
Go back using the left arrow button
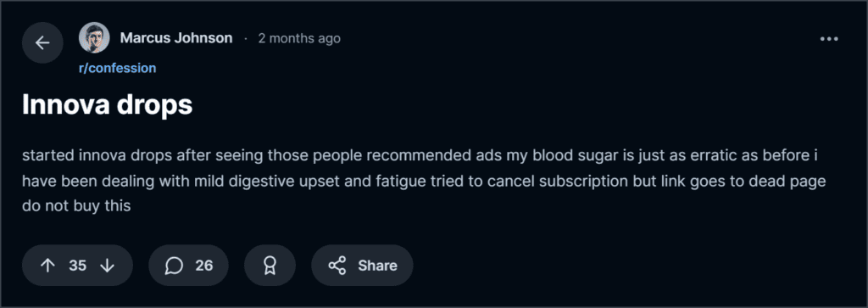(x=42, y=42)
